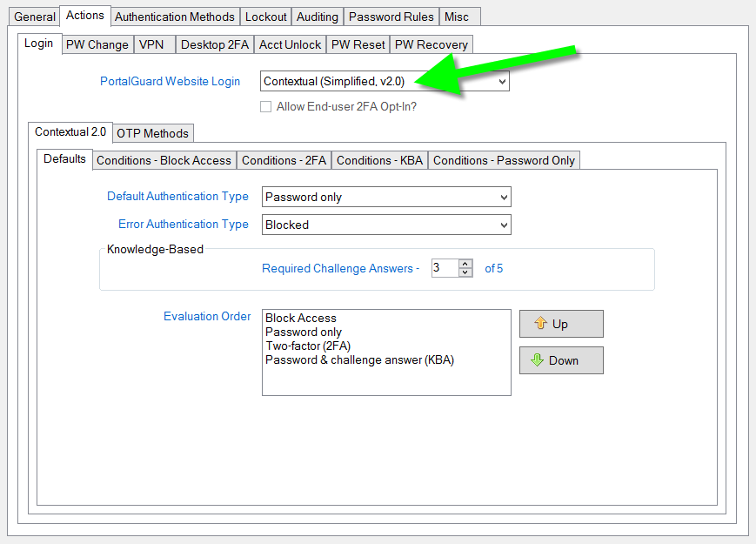Click the Evaluation Order label

point(207,316)
